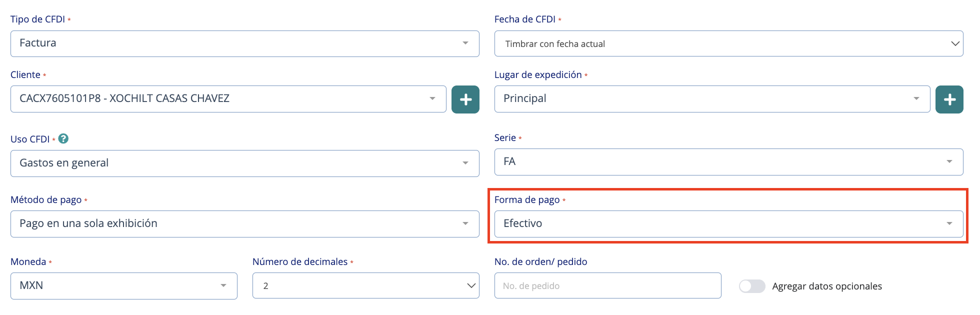Click the Número de decimales chevron icon
Image resolution: width=980 pixels, height=315 pixels.
[x=470, y=285]
